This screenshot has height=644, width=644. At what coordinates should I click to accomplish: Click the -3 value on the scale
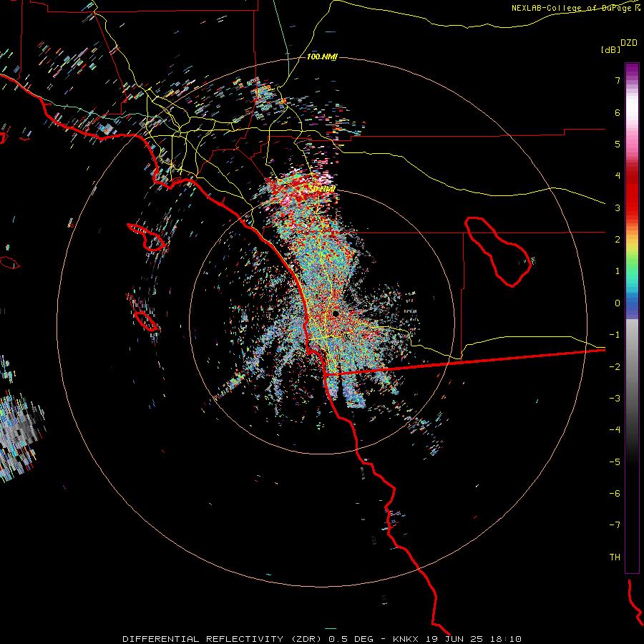click(x=615, y=399)
